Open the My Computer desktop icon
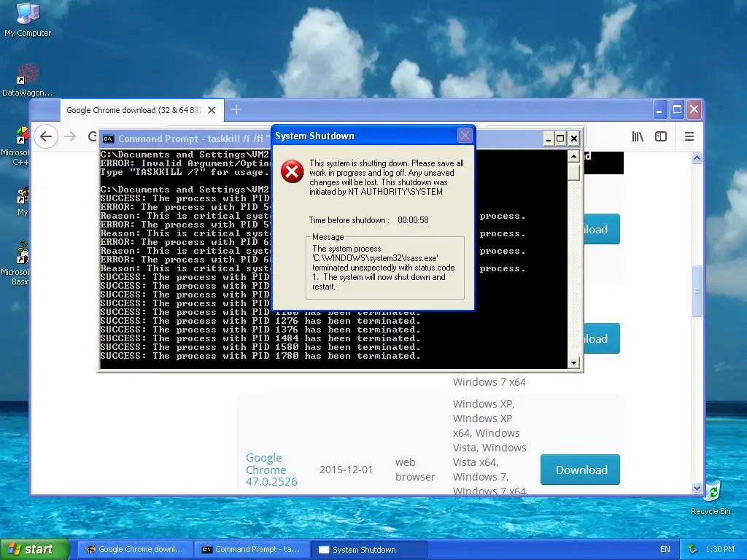Image resolution: width=747 pixels, height=560 pixels. point(28,19)
